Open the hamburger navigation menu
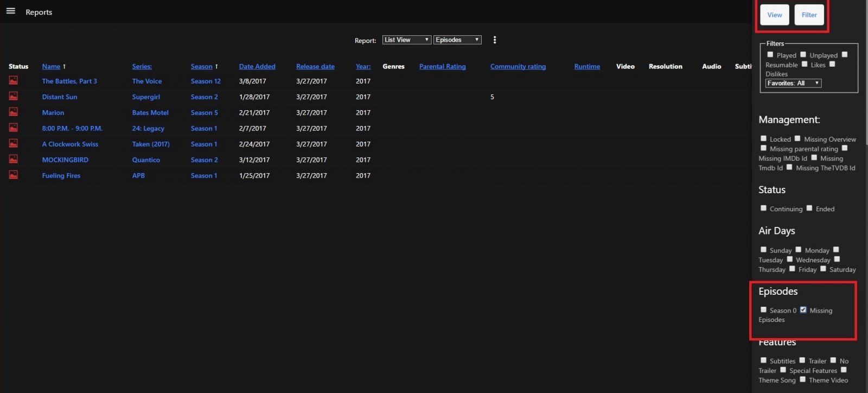 click(x=10, y=11)
